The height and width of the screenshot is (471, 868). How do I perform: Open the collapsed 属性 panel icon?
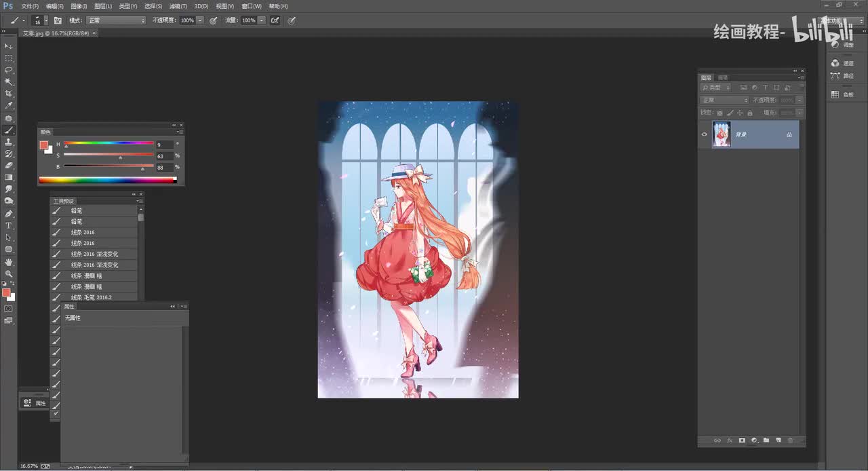[27, 402]
